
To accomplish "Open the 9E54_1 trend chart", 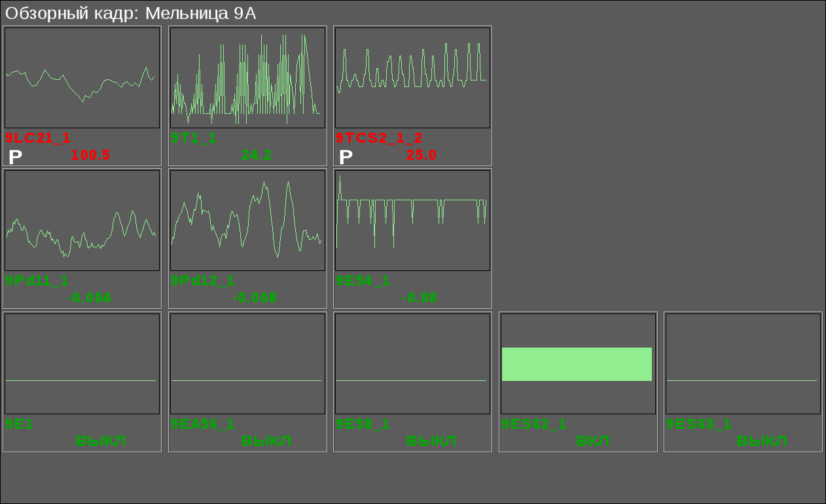I will (412, 221).
